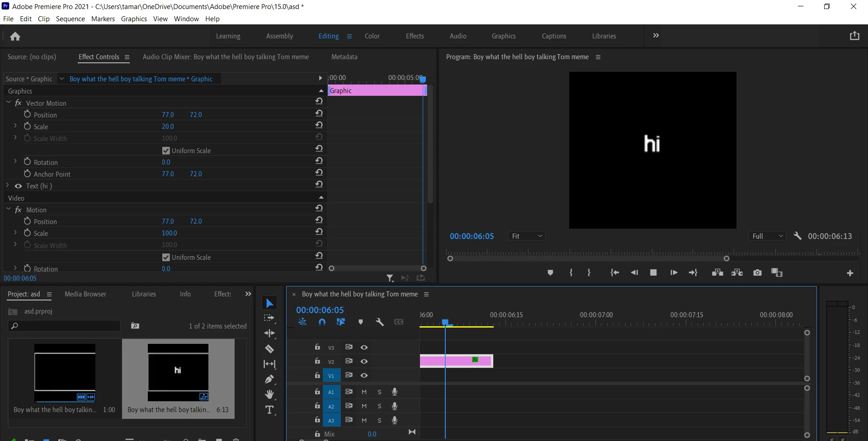Open the Metadata tab
This screenshot has height=441, width=868.
(x=344, y=57)
